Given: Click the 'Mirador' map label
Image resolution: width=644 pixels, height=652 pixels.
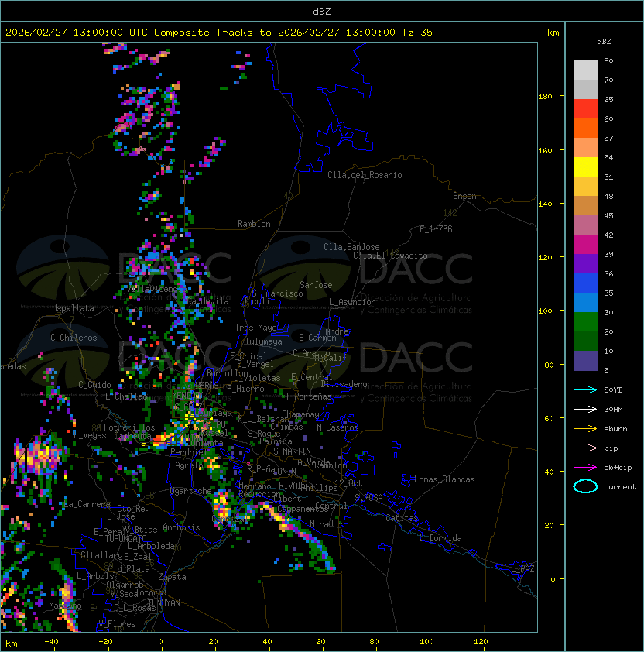Looking at the screenshot, I should tap(324, 524).
